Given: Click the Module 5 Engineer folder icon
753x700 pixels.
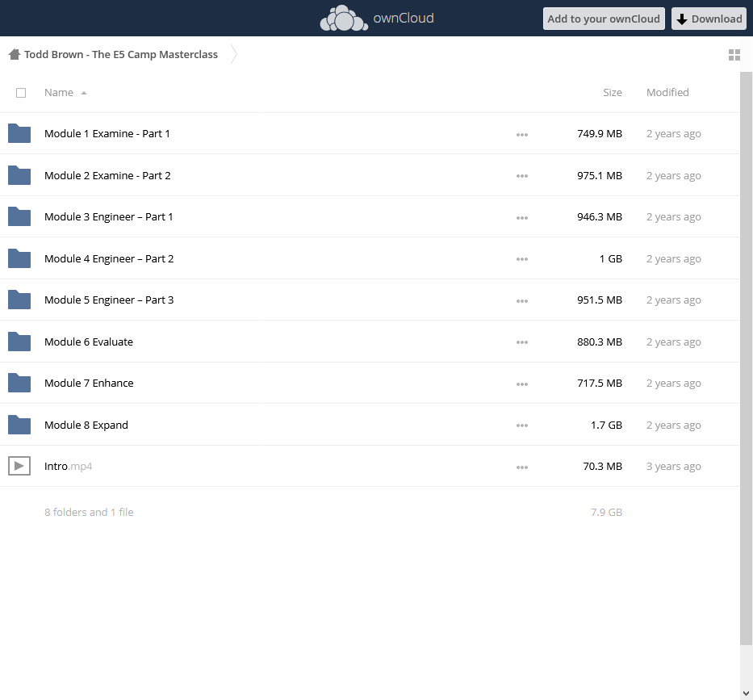Looking at the screenshot, I should [x=19, y=300].
